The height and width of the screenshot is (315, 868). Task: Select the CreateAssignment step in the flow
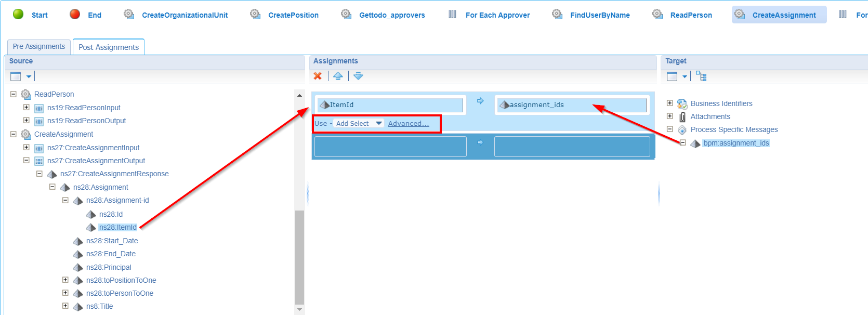pos(779,15)
